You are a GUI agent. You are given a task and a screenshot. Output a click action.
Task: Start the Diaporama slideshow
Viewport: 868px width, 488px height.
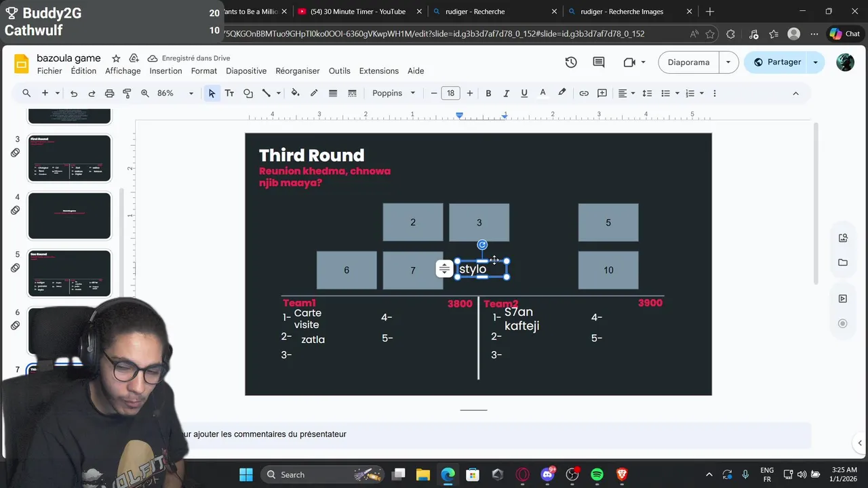tap(689, 62)
